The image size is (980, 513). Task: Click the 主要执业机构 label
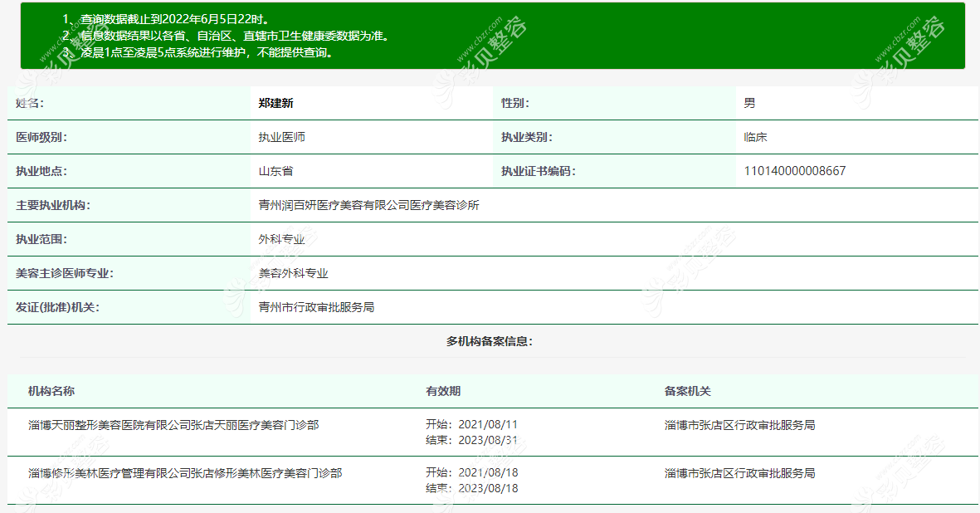(x=53, y=206)
